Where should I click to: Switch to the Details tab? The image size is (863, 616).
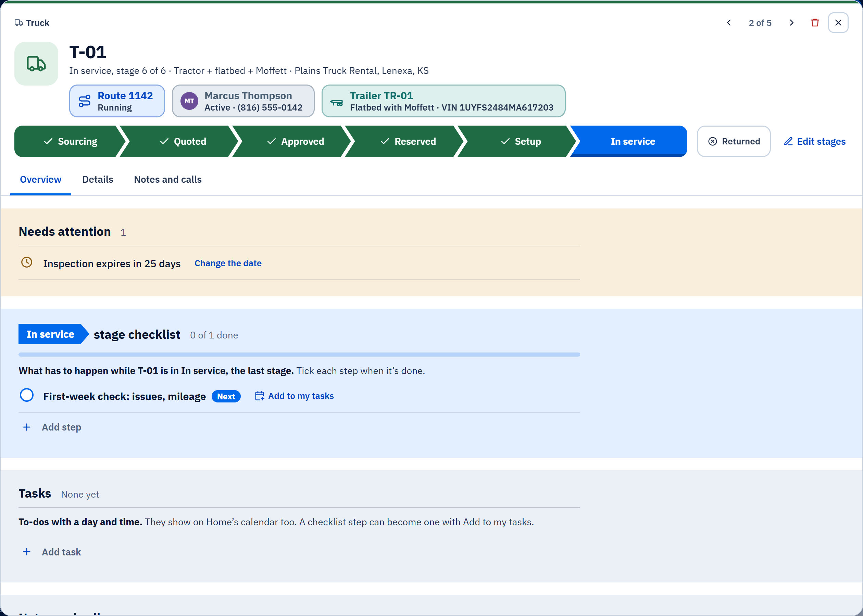(98, 179)
